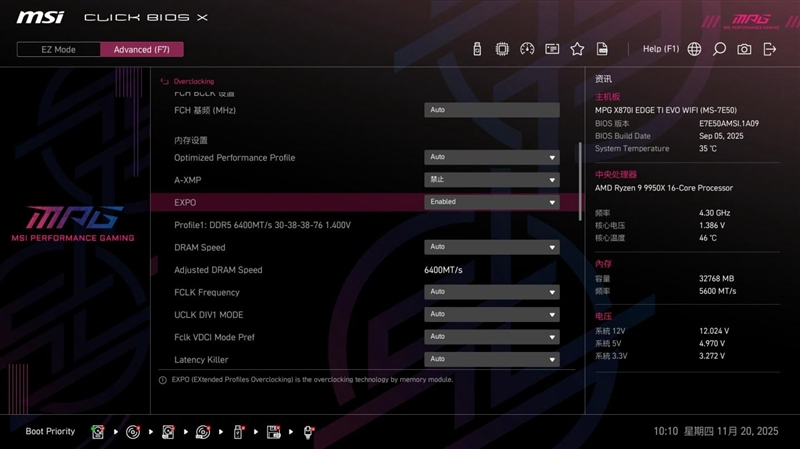This screenshot has width=800, height=449.
Task: Open the DRAM Speed dropdown
Action: 492,247
